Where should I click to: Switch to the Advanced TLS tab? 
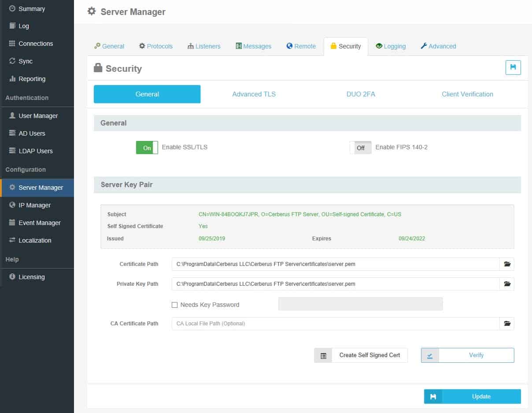tap(254, 94)
